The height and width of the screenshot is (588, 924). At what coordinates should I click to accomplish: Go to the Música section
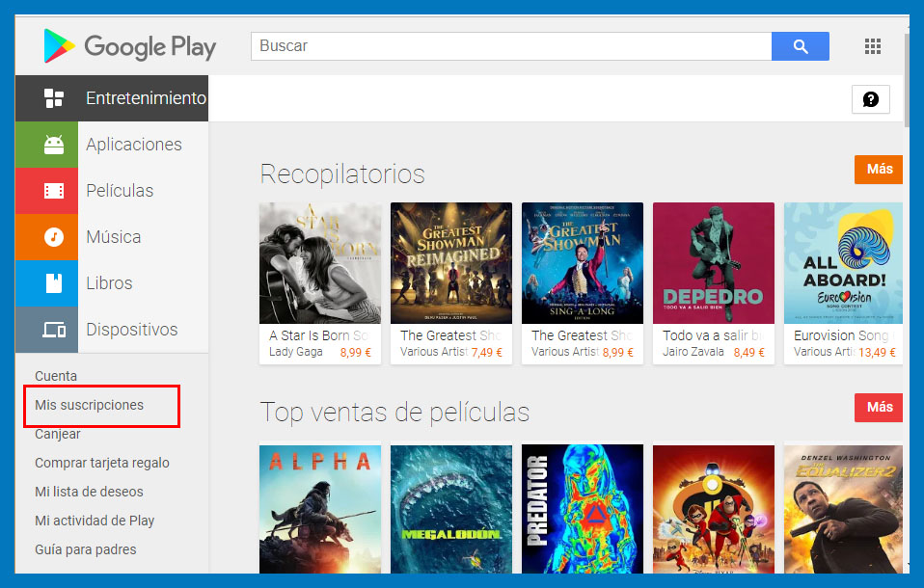[x=114, y=237]
